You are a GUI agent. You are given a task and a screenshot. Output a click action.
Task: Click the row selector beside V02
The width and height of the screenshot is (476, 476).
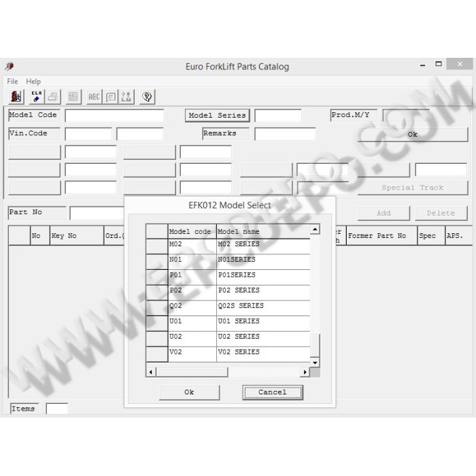(157, 354)
